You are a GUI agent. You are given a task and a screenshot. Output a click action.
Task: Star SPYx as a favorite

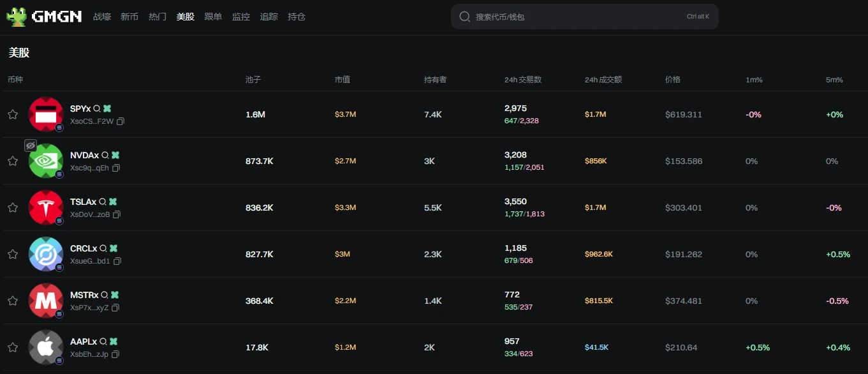click(x=13, y=114)
